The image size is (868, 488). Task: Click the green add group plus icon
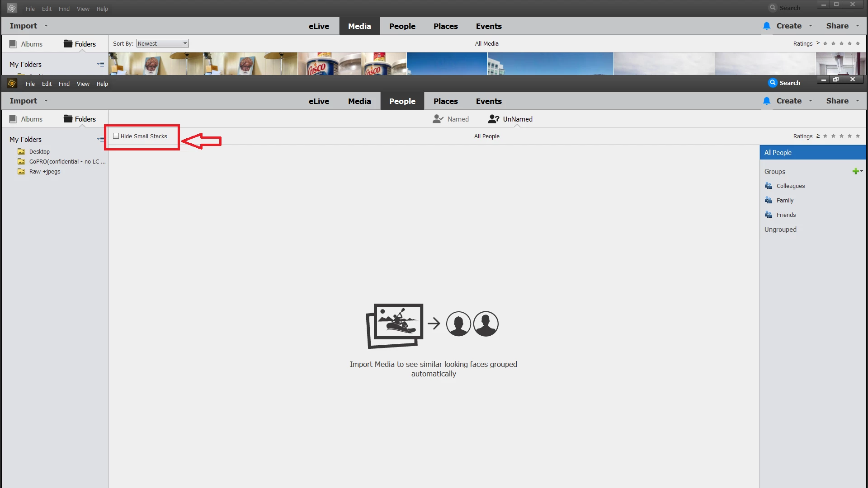pyautogui.click(x=855, y=171)
